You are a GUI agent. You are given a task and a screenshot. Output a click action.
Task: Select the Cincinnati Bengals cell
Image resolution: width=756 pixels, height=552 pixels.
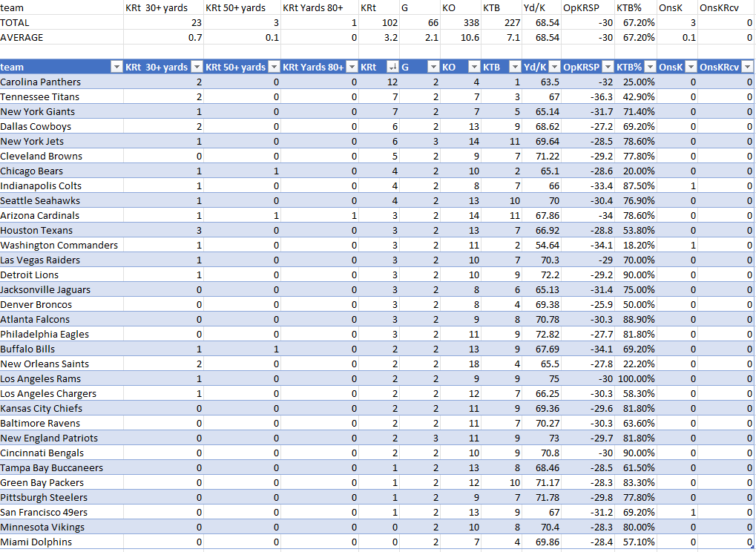coord(62,453)
